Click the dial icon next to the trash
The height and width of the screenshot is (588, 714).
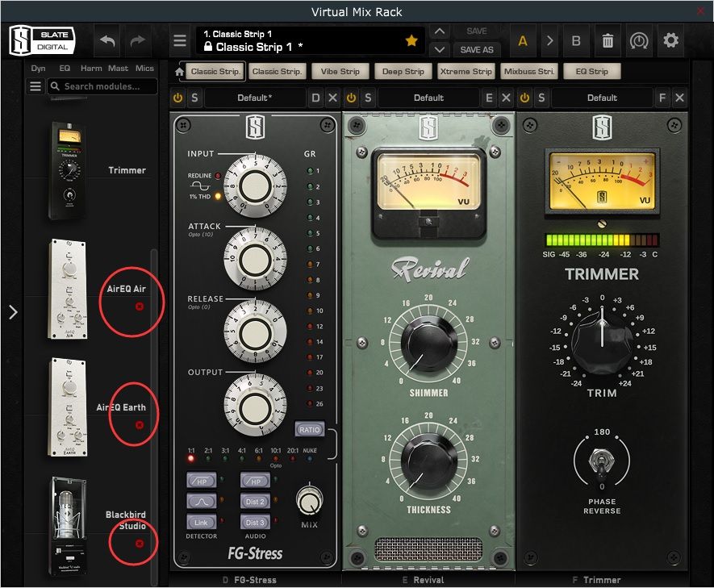tap(639, 41)
